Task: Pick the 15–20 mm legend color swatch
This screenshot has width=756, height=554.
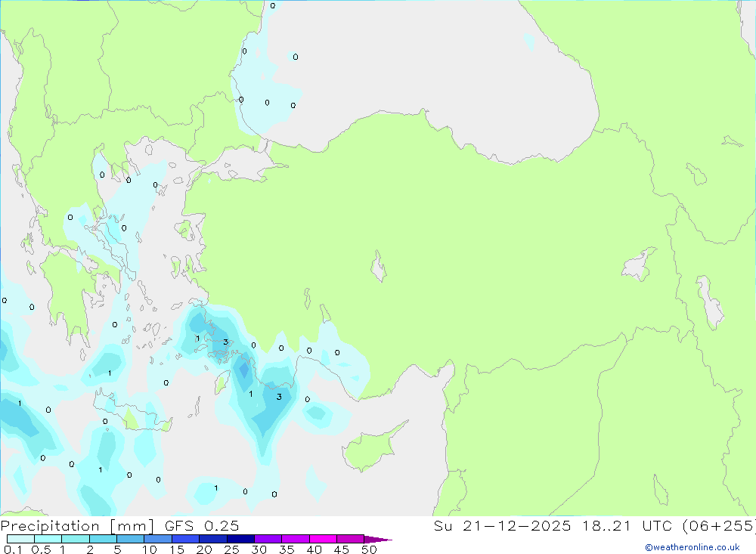Action: tap(186, 539)
